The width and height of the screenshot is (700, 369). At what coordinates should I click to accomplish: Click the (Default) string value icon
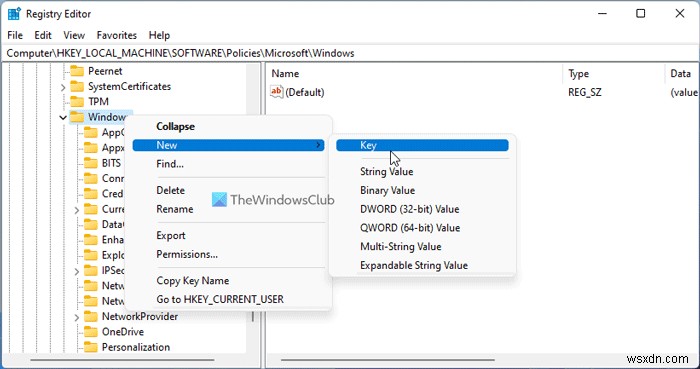pos(276,92)
